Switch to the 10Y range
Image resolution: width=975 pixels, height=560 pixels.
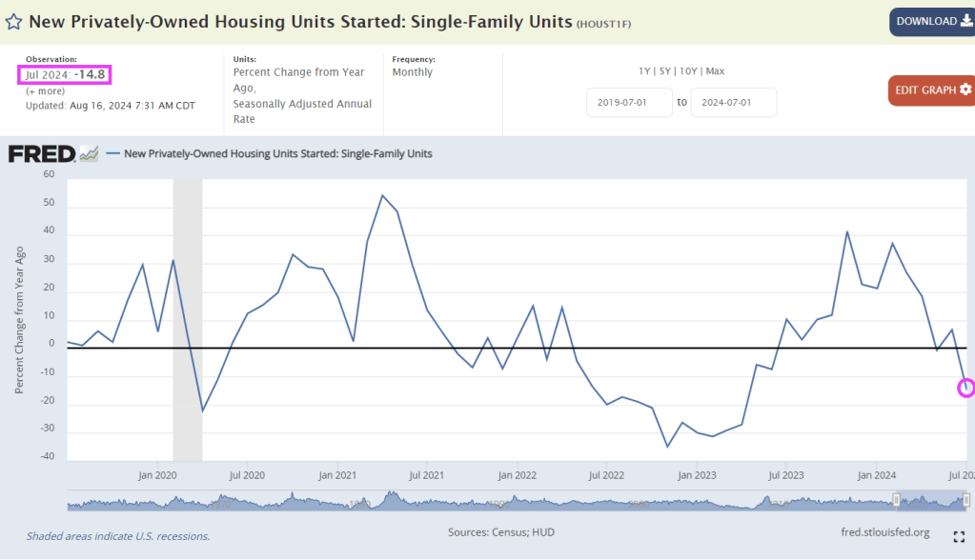pyautogui.click(x=689, y=71)
